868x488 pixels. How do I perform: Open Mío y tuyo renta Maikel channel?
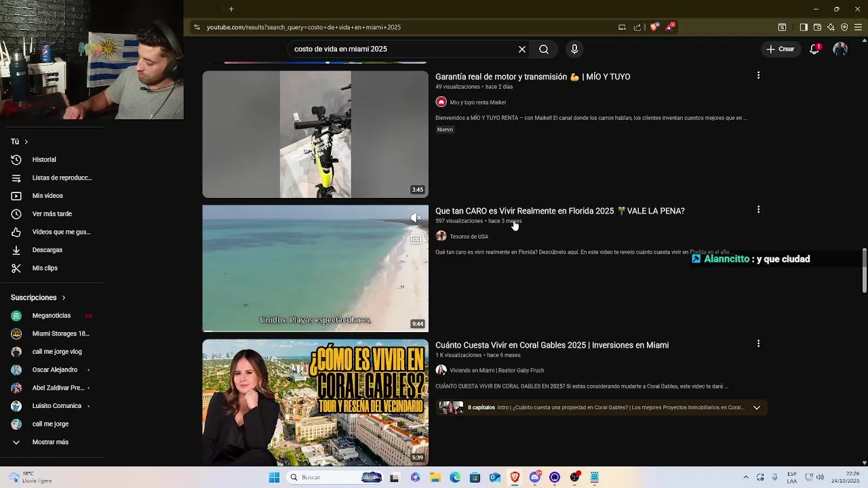pyautogui.click(x=477, y=102)
